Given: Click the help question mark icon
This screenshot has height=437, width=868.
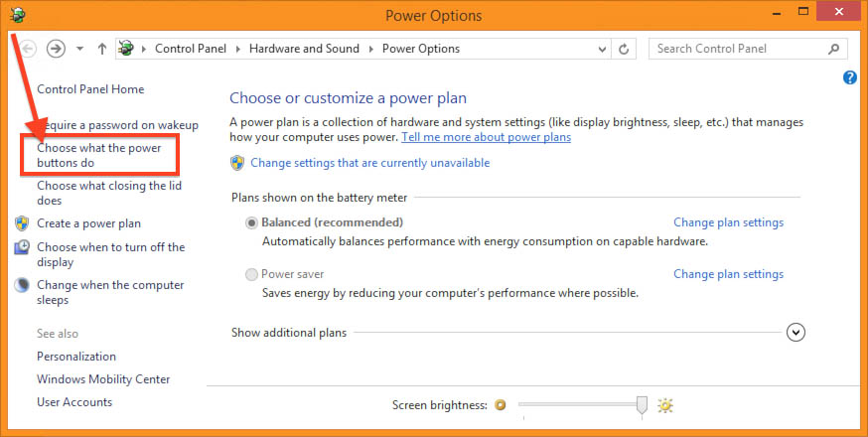Looking at the screenshot, I should (850, 77).
